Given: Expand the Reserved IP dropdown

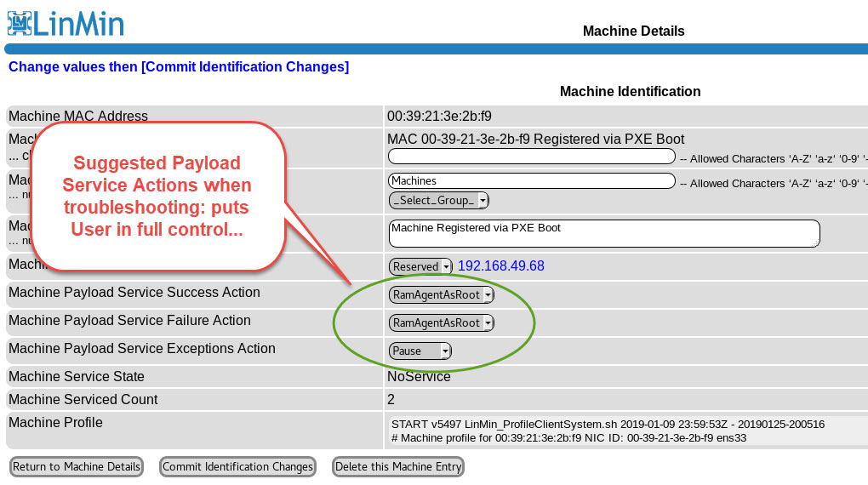Looking at the screenshot, I should (420, 266).
